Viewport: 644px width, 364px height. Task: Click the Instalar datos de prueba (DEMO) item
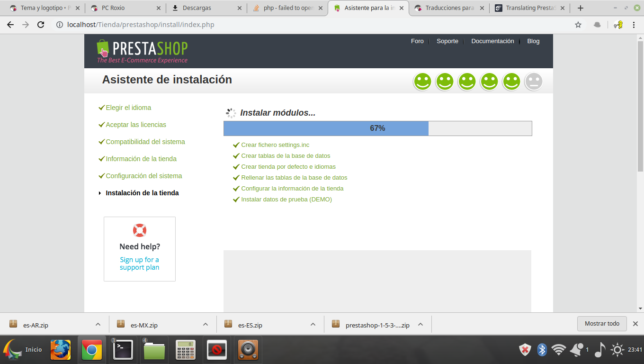click(286, 200)
